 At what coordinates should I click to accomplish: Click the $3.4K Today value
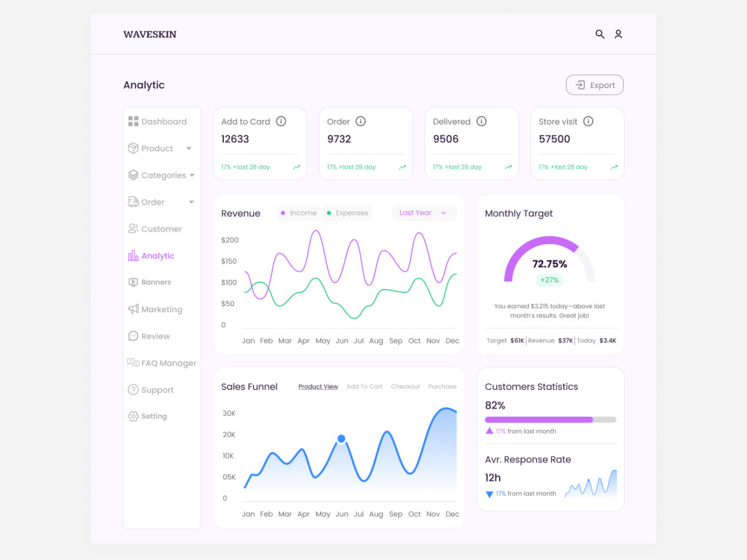click(x=607, y=340)
